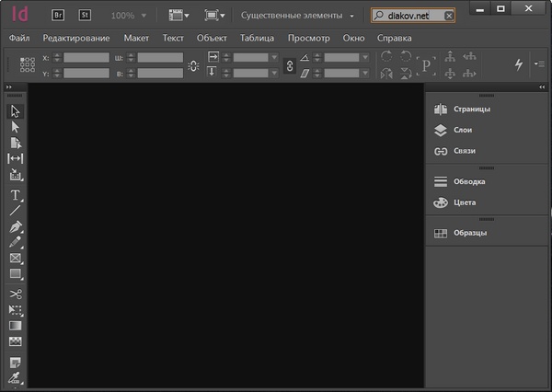552x392 pixels.
Task: Click rotate 90° counter-clockwise icon
Action: pos(406,56)
